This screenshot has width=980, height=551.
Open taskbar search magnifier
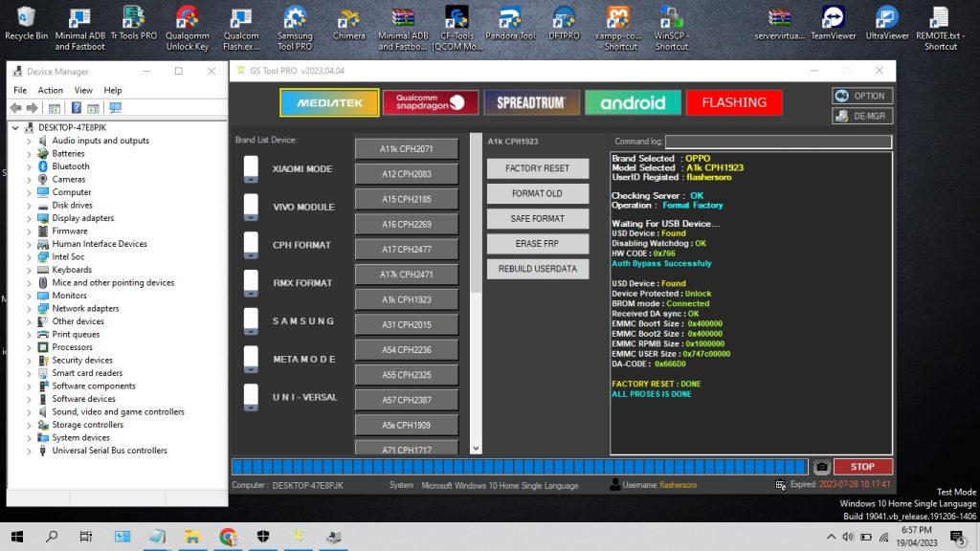(x=52, y=537)
